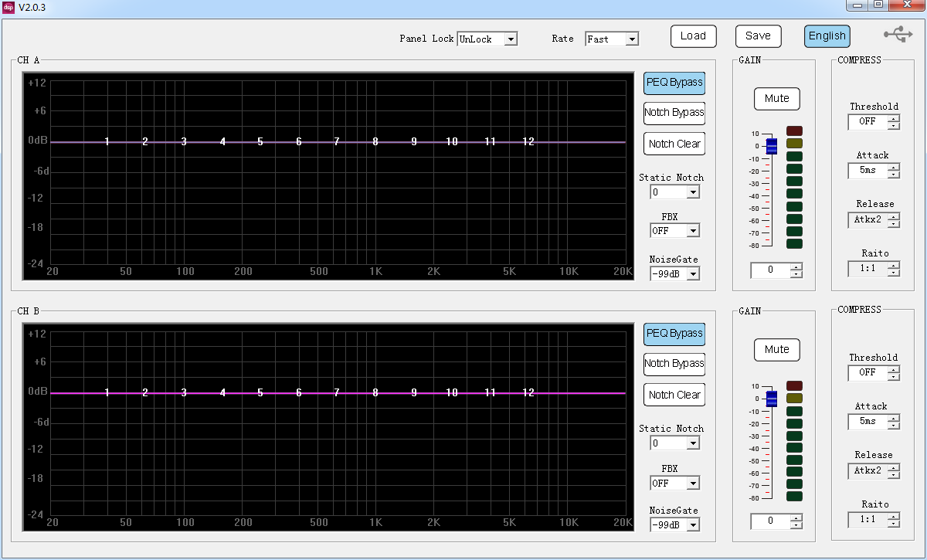Click CH A Release value Atkx2
Viewport: 927px width, 560px height.
[x=868, y=220]
